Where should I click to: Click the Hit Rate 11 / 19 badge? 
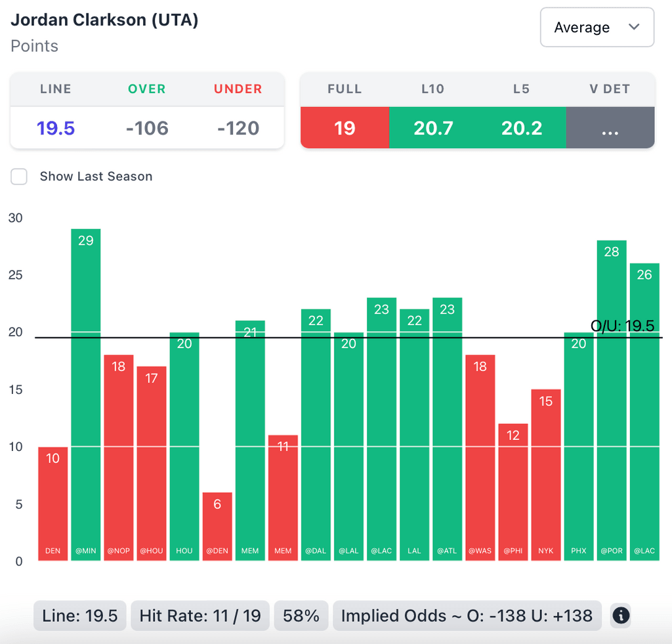[x=199, y=616]
